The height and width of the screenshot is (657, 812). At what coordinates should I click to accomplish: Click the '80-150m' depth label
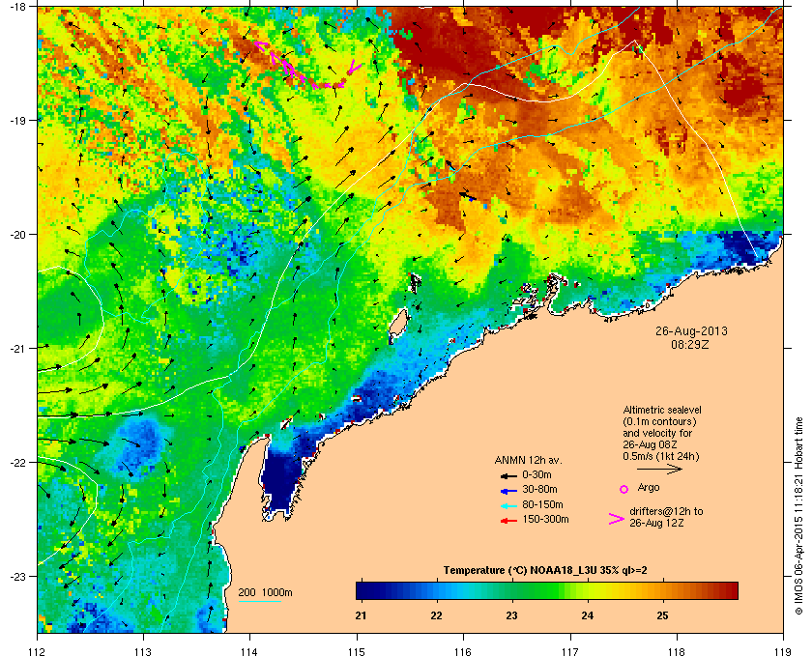(542, 504)
